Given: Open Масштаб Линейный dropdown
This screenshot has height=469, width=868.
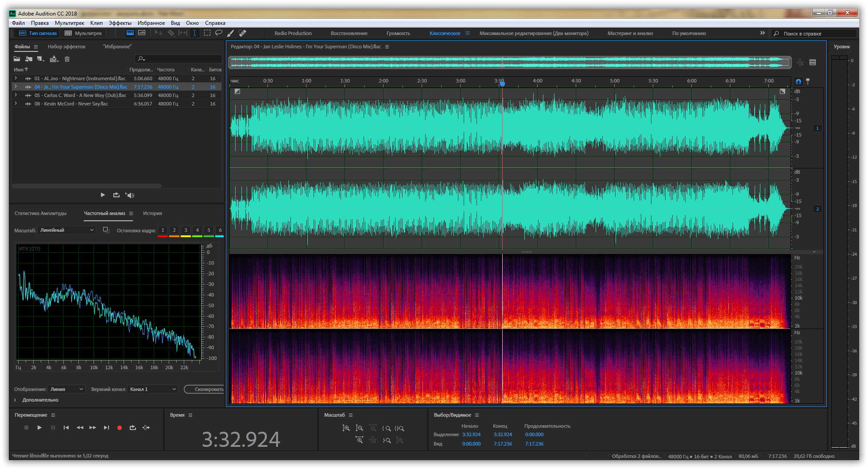Looking at the screenshot, I should click(67, 230).
